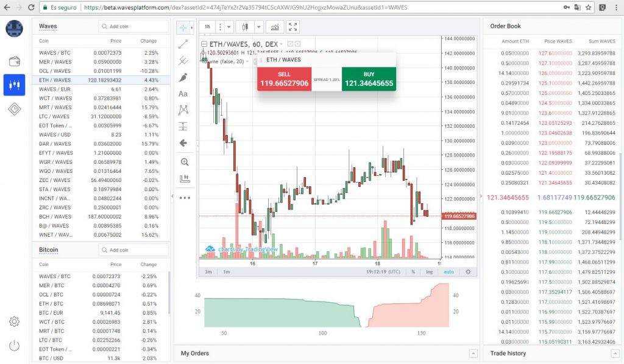
Task: Click the chart UTC time display
Action: [383, 272]
